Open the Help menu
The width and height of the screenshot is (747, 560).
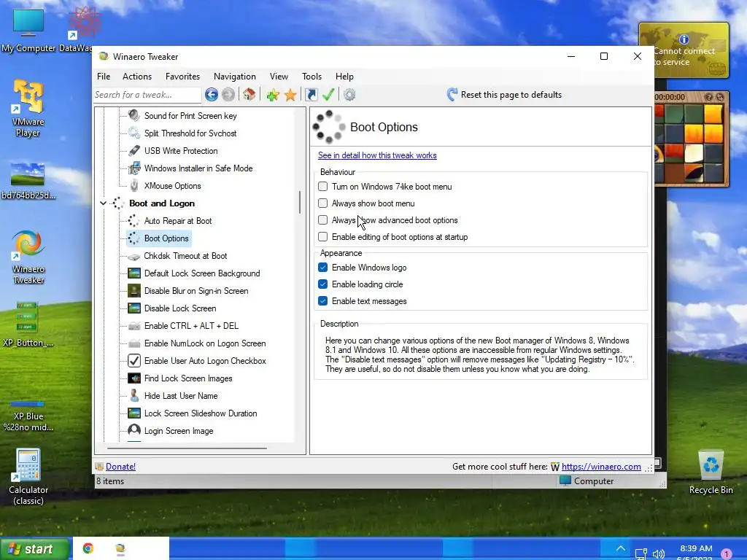coord(344,77)
